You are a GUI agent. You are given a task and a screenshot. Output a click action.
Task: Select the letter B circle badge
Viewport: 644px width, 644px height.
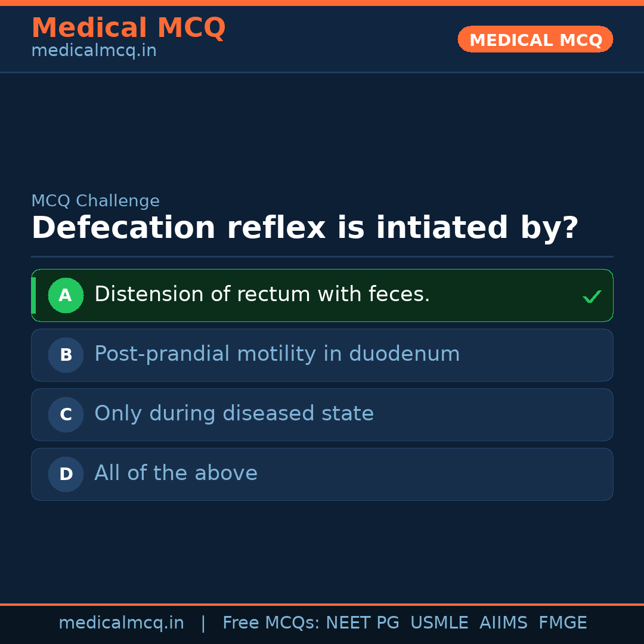[x=66, y=355]
